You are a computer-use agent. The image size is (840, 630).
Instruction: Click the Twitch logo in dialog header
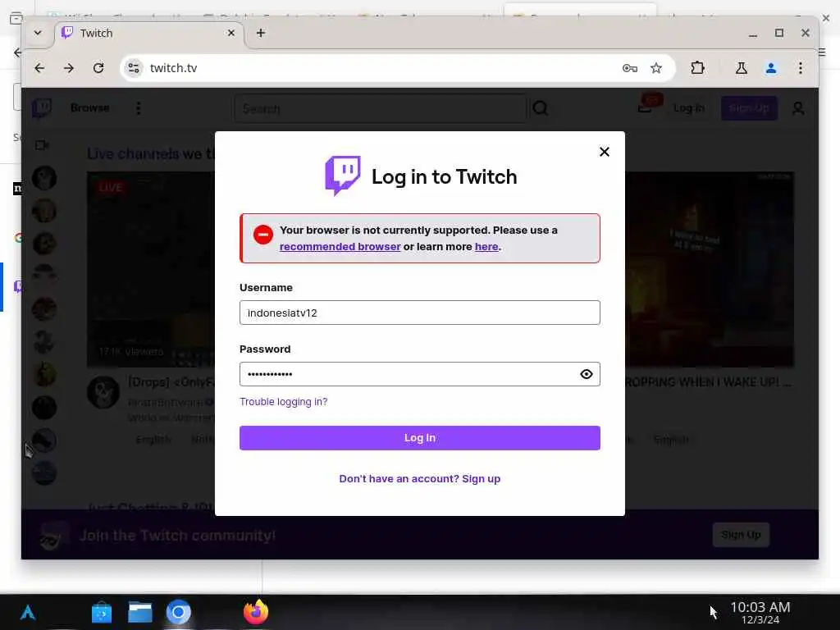[x=343, y=176]
